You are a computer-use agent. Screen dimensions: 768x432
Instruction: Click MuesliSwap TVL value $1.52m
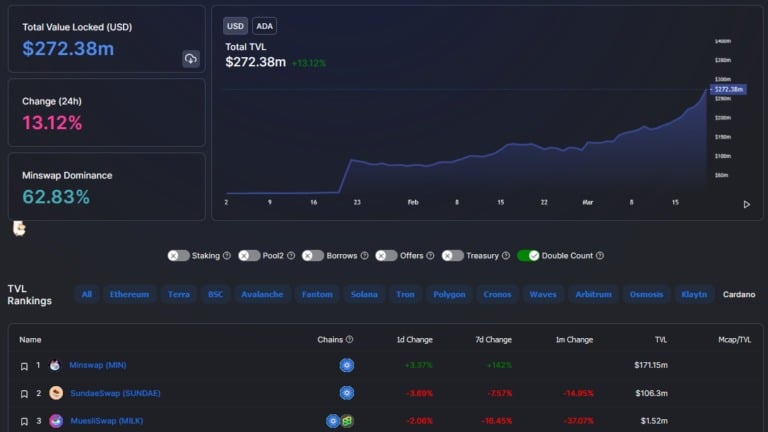pyautogui.click(x=654, y=421)
